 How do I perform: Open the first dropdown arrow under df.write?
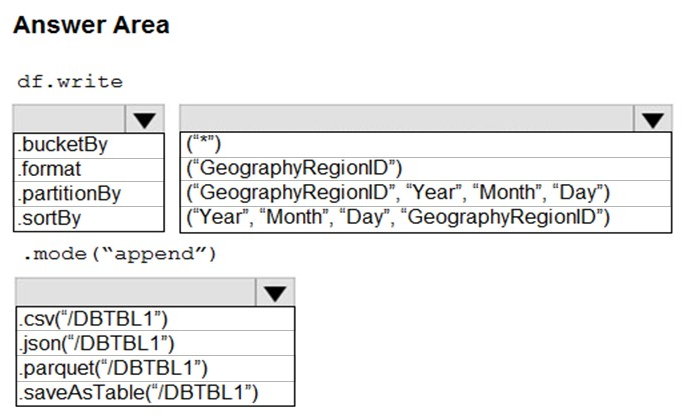click(145, 119)
